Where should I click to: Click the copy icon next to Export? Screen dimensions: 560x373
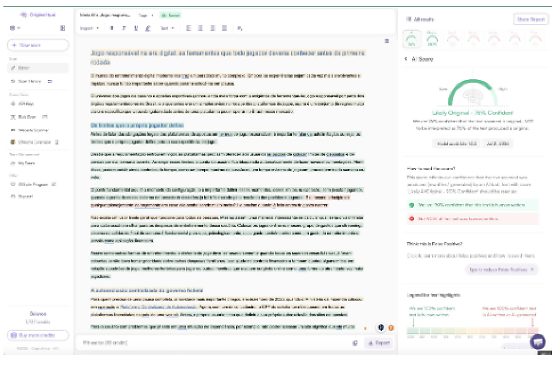tap(355, 343)
